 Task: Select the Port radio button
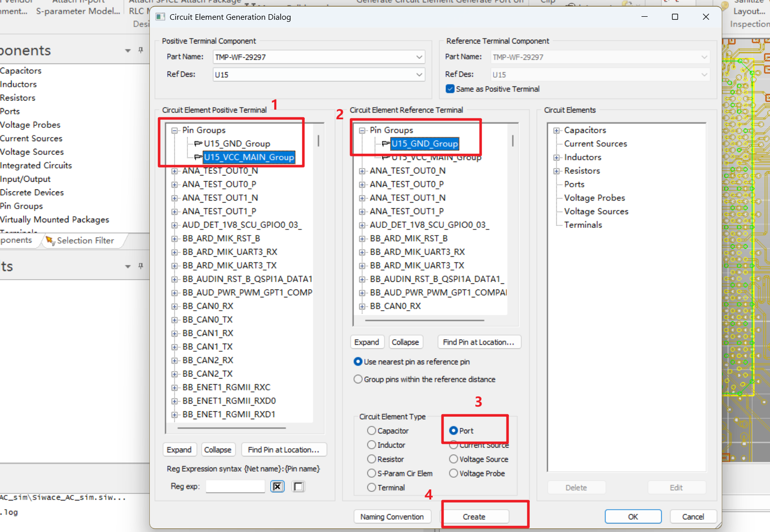tap(454, 430)
